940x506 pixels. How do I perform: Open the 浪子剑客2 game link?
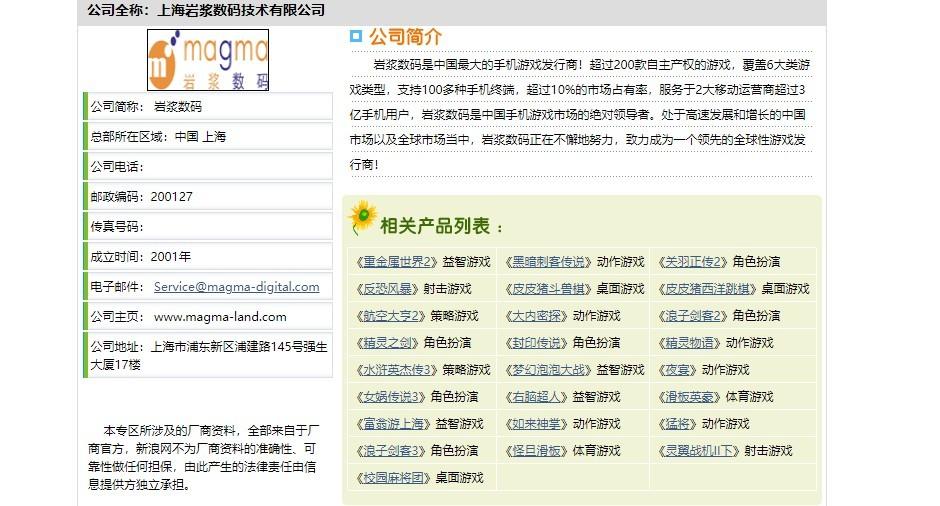tap(692, 315)
